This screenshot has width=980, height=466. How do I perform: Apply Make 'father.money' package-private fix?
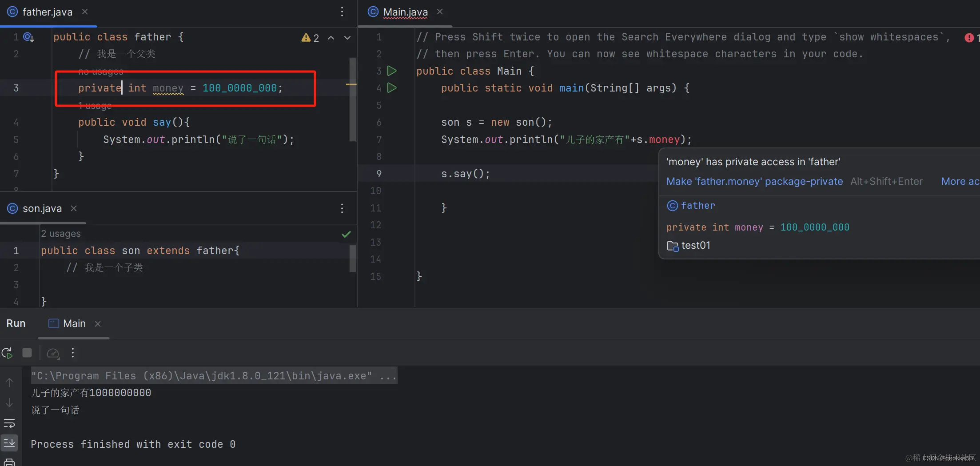754,181
